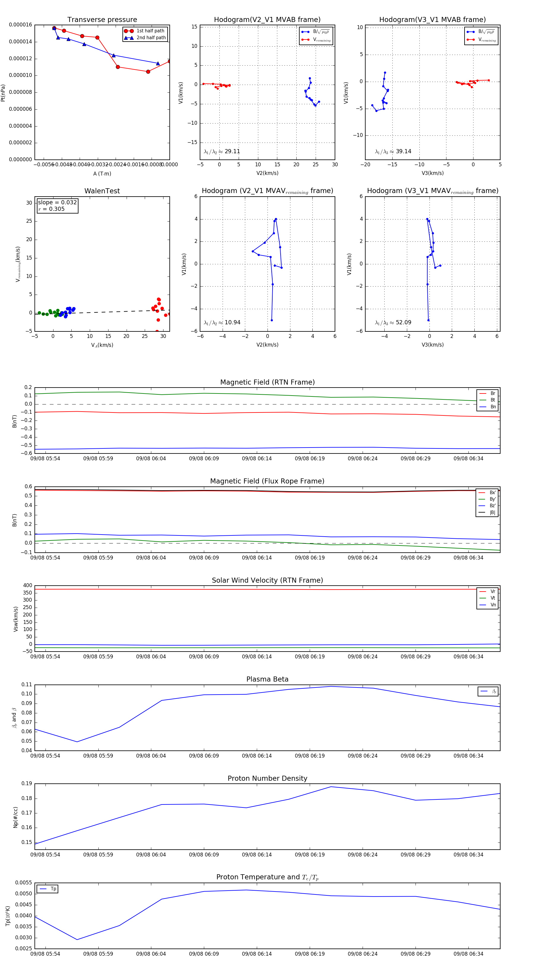Click the 'V3(km/s)' axis label under MVAB hodogram
535x980 pixels.
click(x=432, y=173)
